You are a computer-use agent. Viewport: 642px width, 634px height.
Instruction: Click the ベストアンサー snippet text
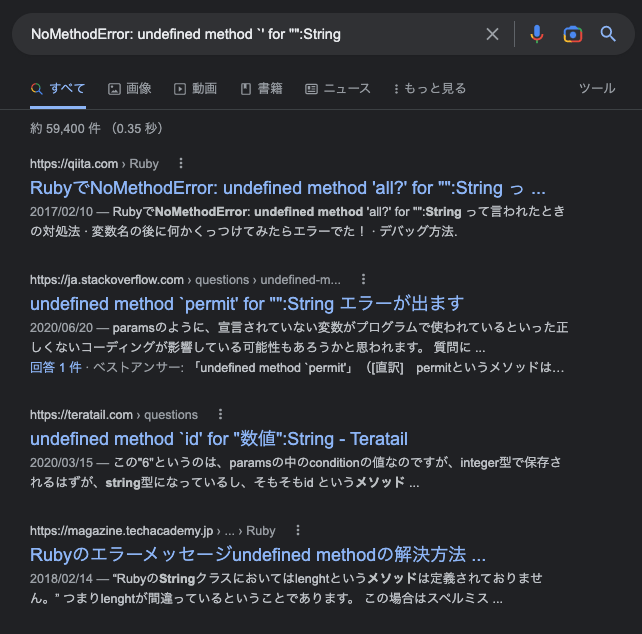coord(329,368)
